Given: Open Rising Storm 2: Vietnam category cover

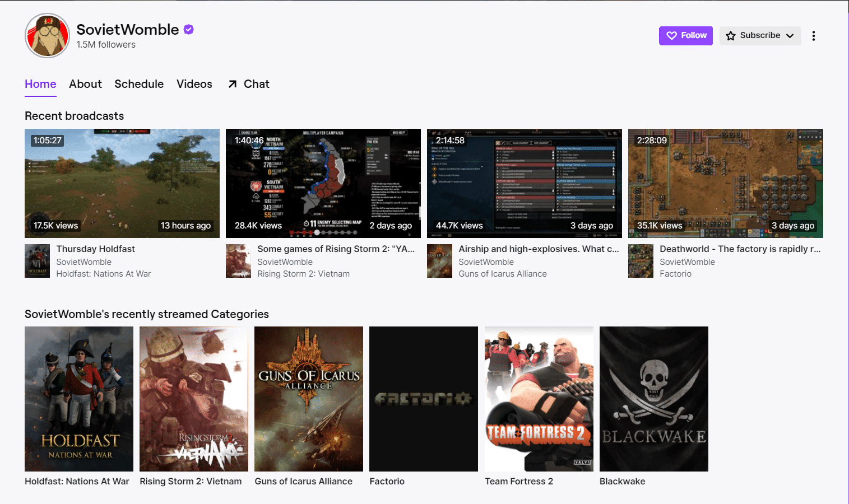Looking at the screenshot, I should click(194, 399).
